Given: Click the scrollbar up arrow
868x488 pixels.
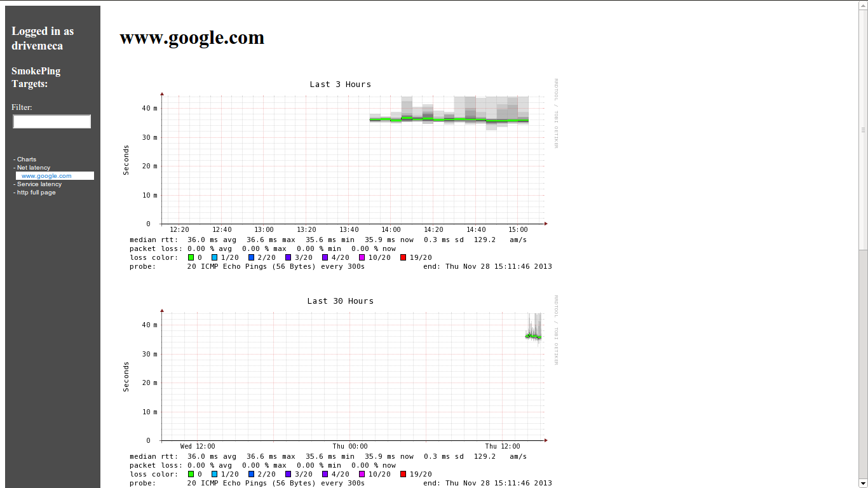Looking at the screenshot, I should coord(864,5).
